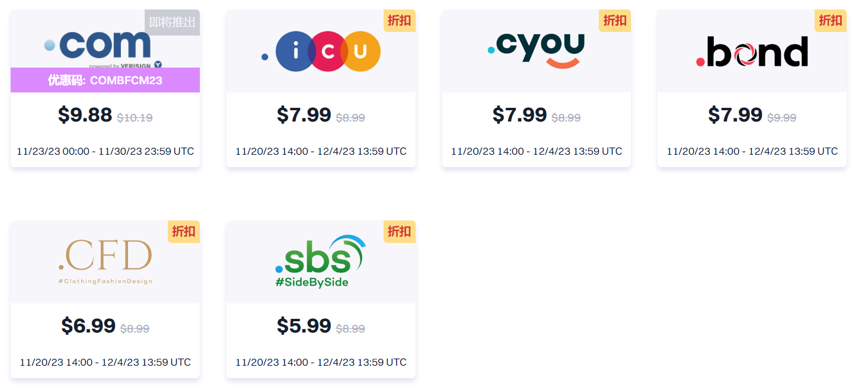
Task: Click the crossed-out $10.19 original price
Action: click(135, 117)
